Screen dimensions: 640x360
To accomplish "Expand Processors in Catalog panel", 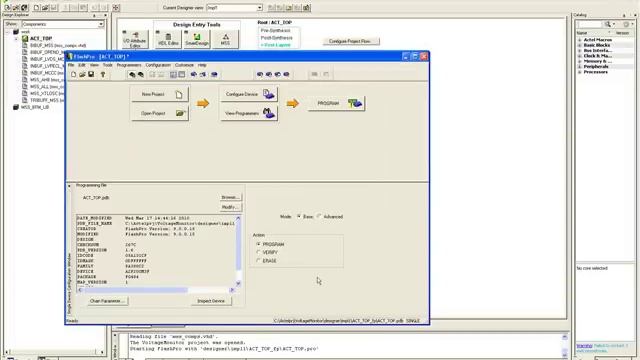I will point(580,72).
